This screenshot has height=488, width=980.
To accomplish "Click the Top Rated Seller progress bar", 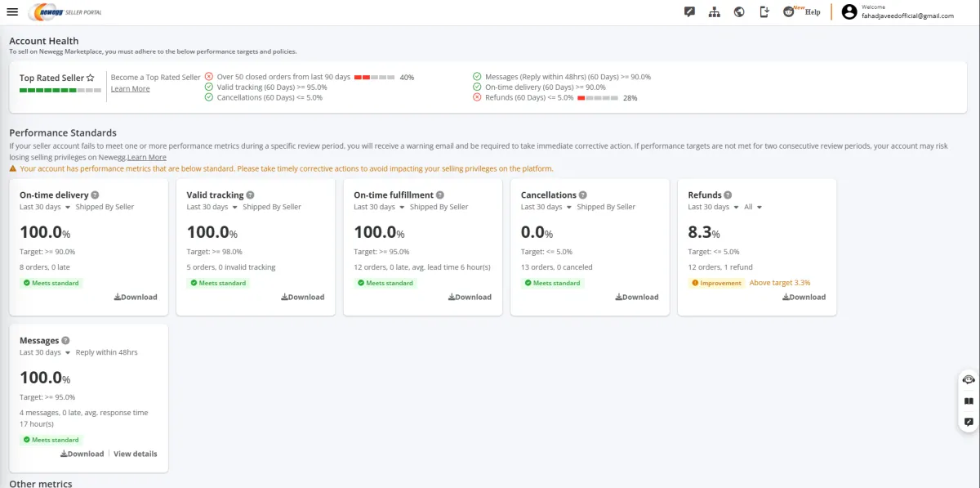I will [x=60, y=90].
